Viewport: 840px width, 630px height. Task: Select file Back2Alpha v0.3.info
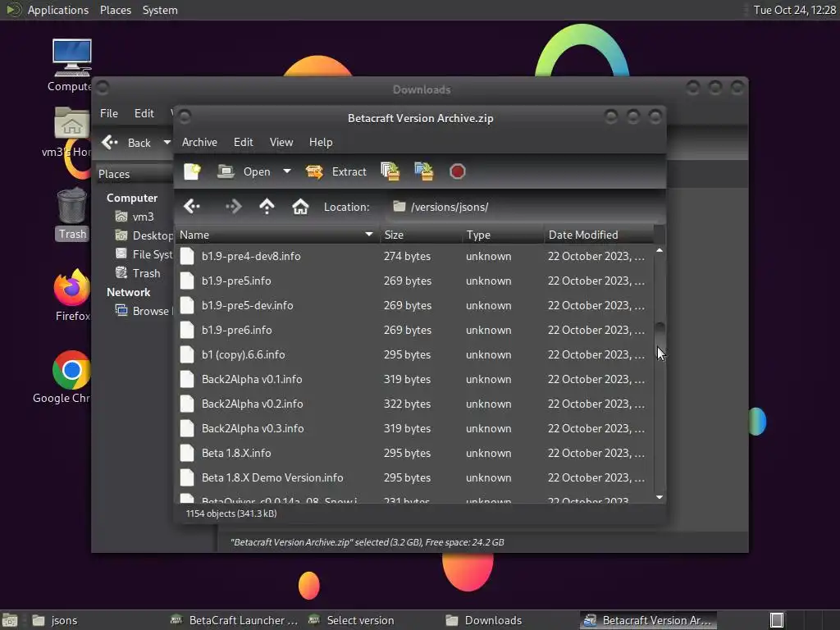[414, 428]
